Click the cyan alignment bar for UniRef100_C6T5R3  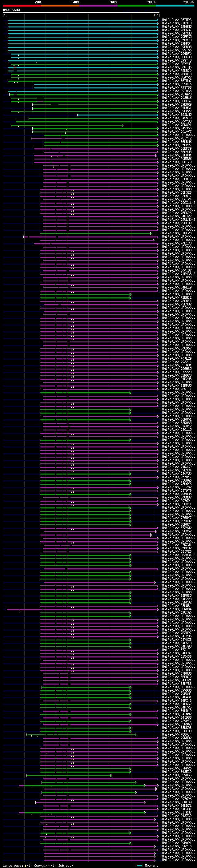coord(83,20)
